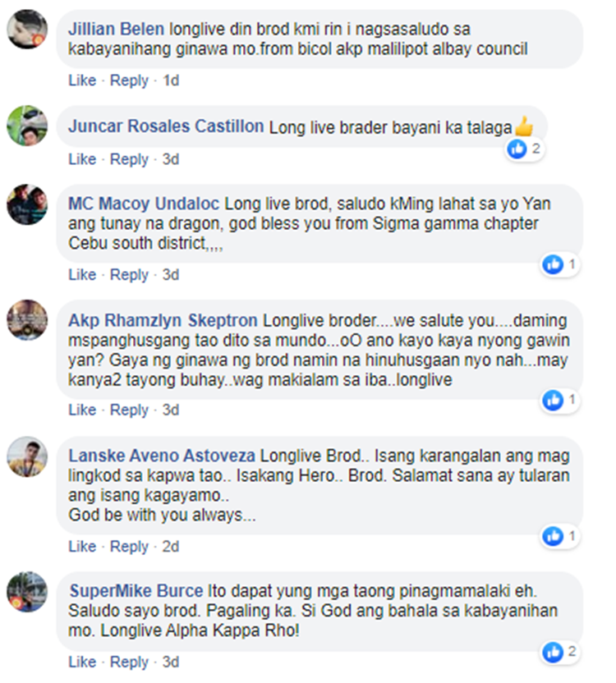Like Juncar Rosales Castillon's comment
This screenshot has width=616, height=683.
(82, 159)
